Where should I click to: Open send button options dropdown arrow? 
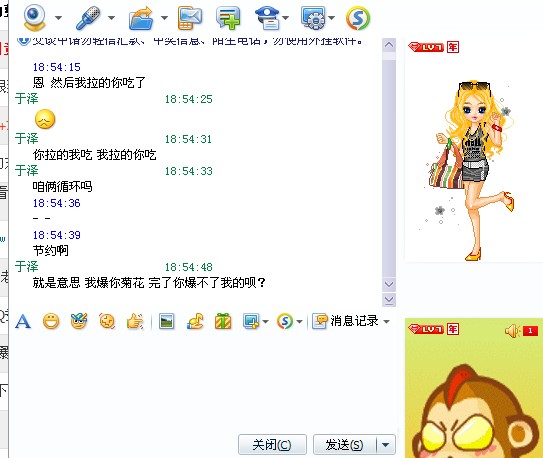[386, 444]
